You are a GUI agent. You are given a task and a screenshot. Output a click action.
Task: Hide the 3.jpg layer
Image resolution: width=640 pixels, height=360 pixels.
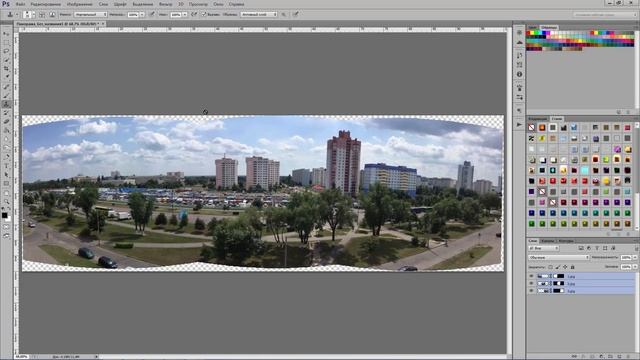pos(531,291)
